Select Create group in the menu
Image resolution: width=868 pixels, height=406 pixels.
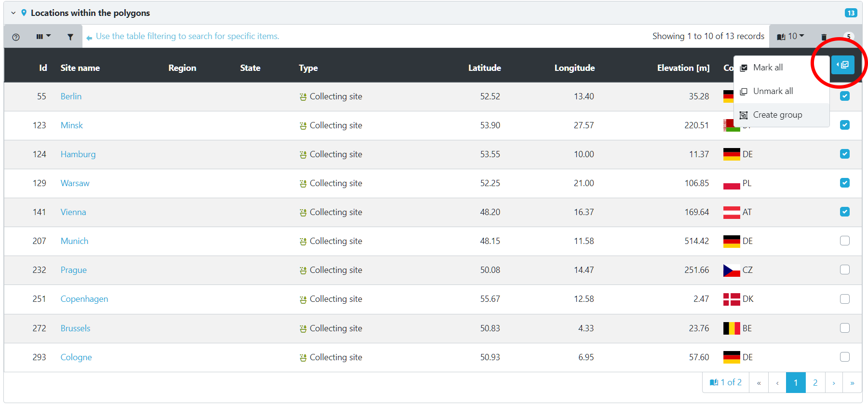pos(777,115)
